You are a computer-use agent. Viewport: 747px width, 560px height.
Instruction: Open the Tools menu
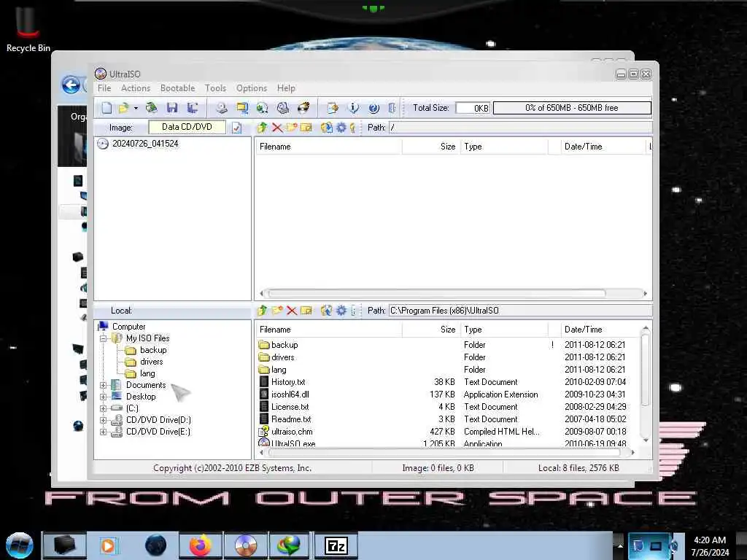215,88
